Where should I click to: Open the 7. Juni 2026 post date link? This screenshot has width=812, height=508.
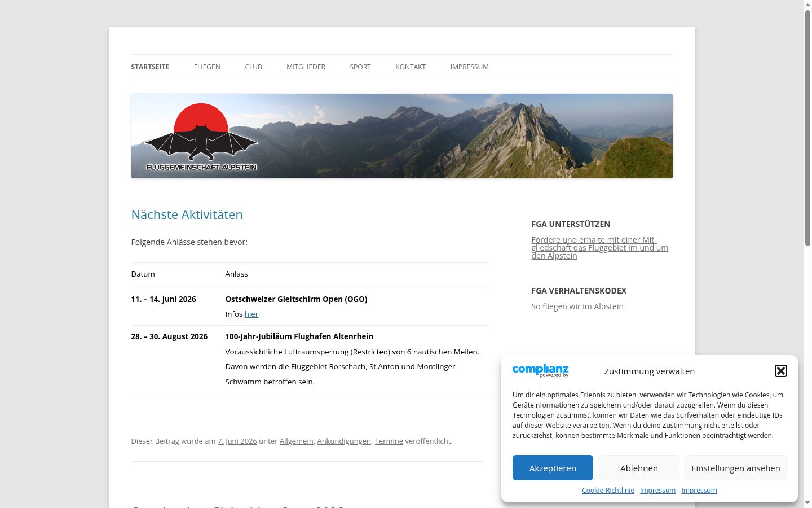coord(237,441)
